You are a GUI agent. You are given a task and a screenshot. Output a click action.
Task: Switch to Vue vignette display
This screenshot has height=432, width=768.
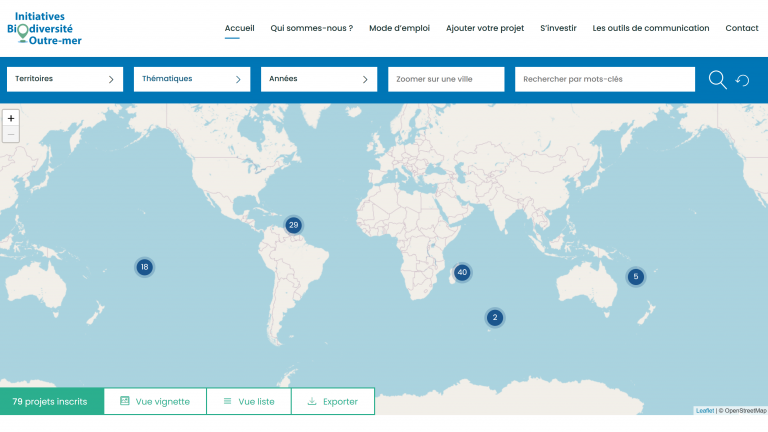[155, 401]
